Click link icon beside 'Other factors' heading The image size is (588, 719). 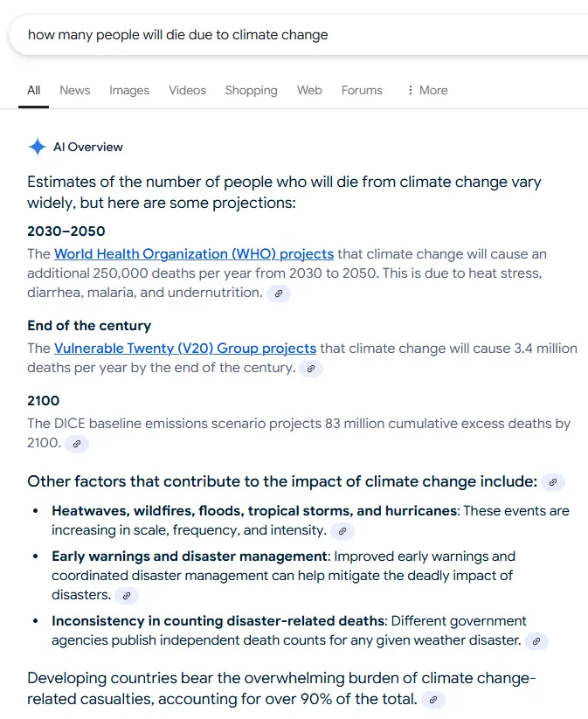(x=553, y=482)
